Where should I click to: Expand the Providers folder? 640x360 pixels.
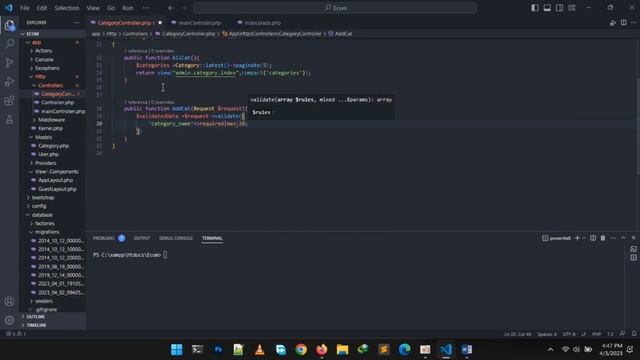pyautogui.click(x=45, y=163)
